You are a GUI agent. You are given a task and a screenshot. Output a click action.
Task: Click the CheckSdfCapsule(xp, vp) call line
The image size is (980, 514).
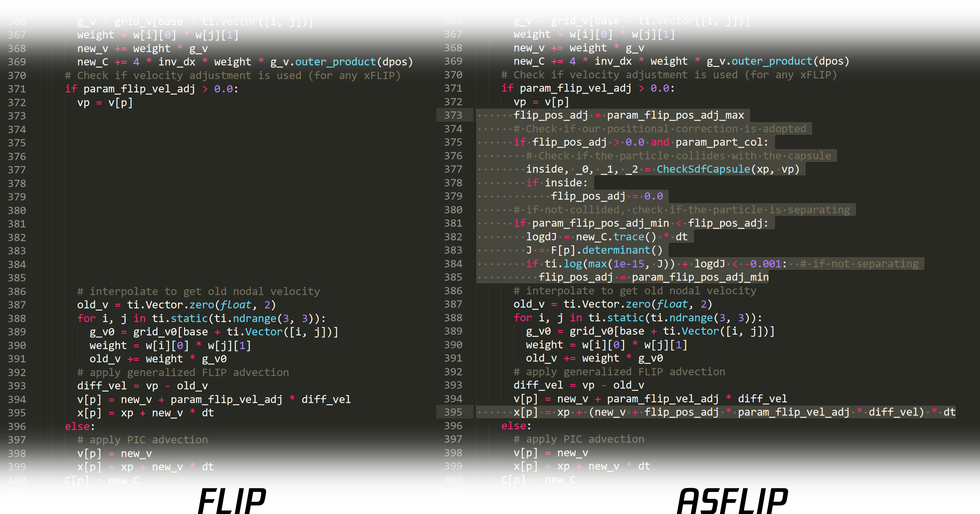[663, 169]
